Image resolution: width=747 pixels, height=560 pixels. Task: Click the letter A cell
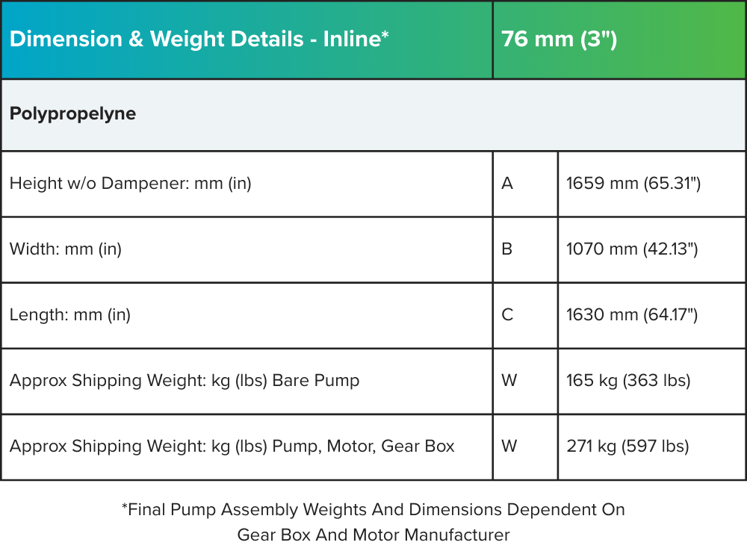coord(508,184)
